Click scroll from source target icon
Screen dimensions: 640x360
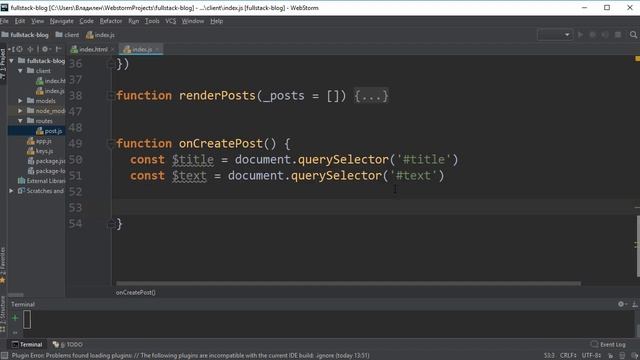(19, 49)
